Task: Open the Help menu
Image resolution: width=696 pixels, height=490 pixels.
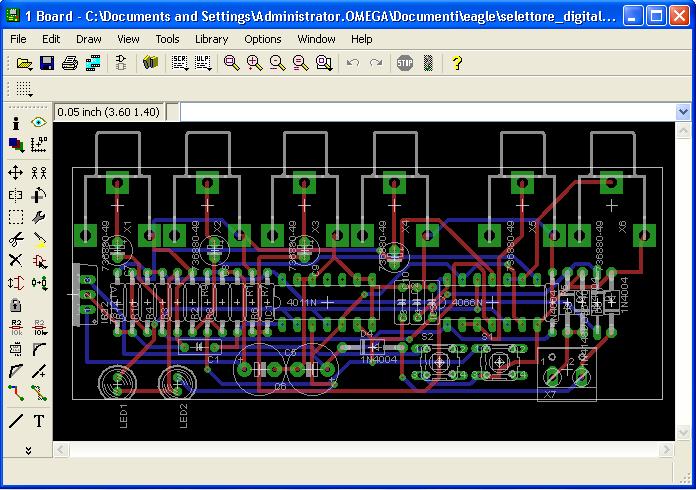Action: 362,40
